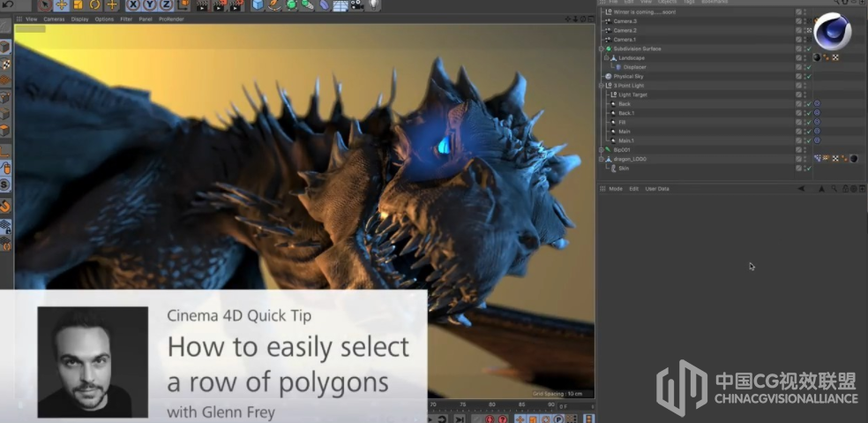
Task: Click the green Subdivision generator icon
Action: click(x=290, y=5)
